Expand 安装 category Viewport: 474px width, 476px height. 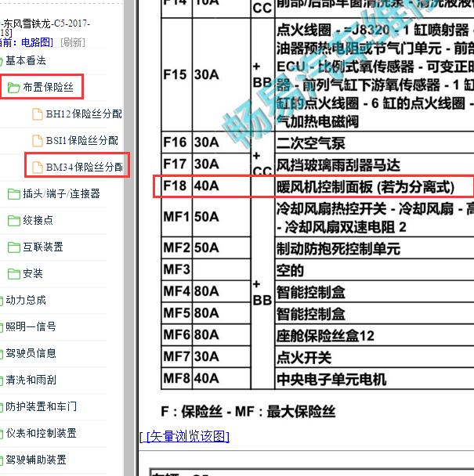coord(33,273)
